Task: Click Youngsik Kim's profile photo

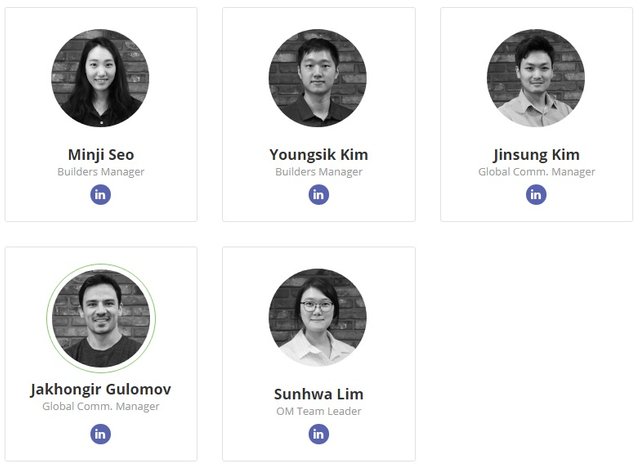Action: pos(318,78)
